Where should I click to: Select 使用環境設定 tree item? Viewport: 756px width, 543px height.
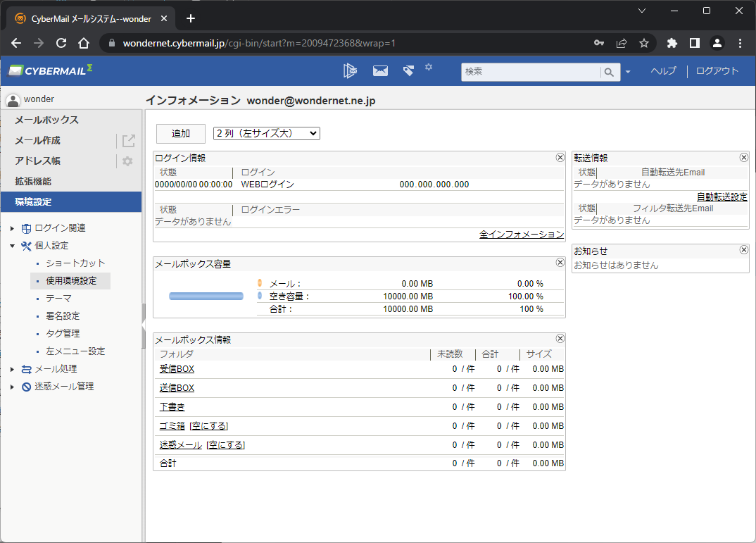pos(71,281)
